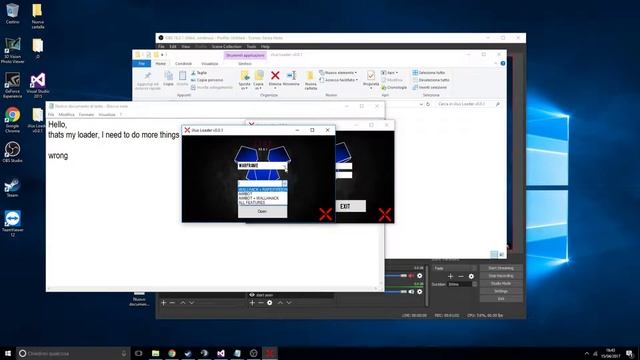Open OBS transition properties gear icon
Viewport: 640px width, 360px height.
pyautogui.click(x=471, y=276)
